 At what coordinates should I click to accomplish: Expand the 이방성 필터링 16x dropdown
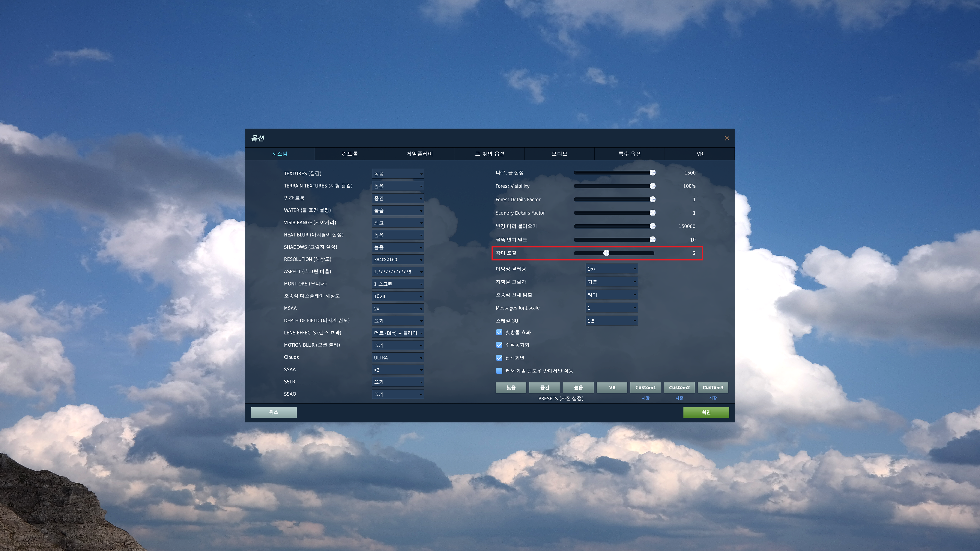[611, 269]
